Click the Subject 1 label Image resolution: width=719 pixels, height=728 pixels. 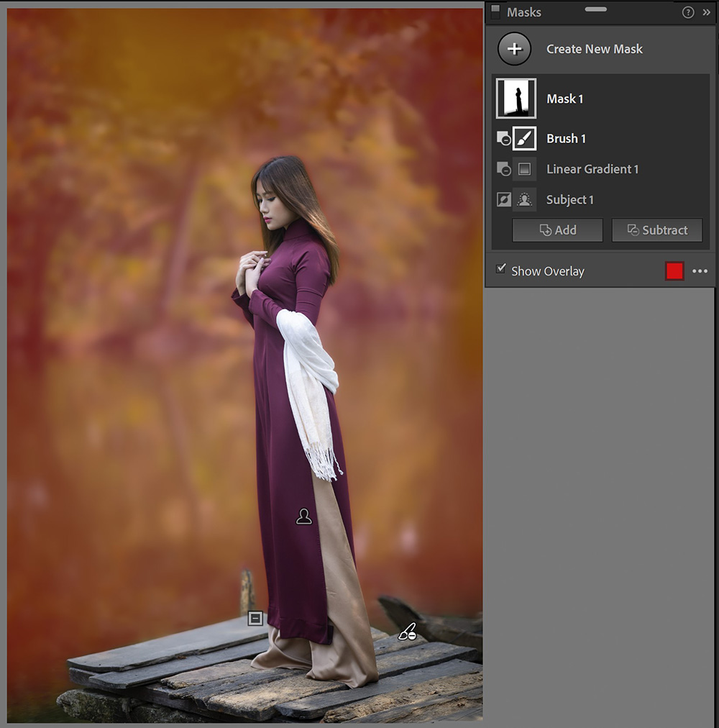(x=570, y=200)
